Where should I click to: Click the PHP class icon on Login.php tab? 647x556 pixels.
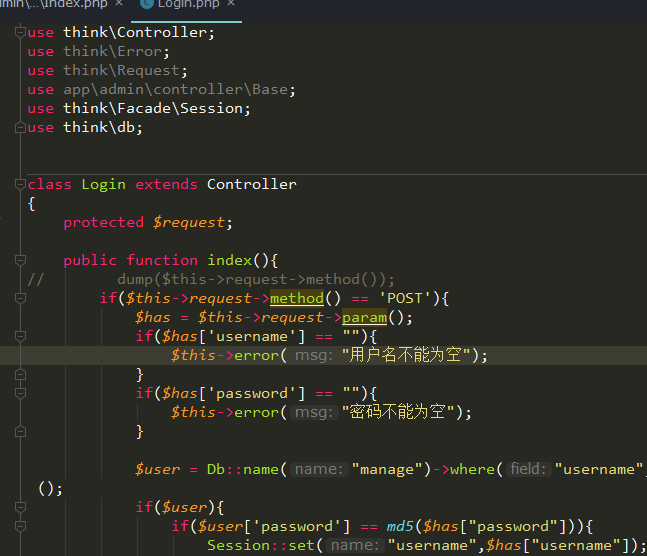(147, 5)
